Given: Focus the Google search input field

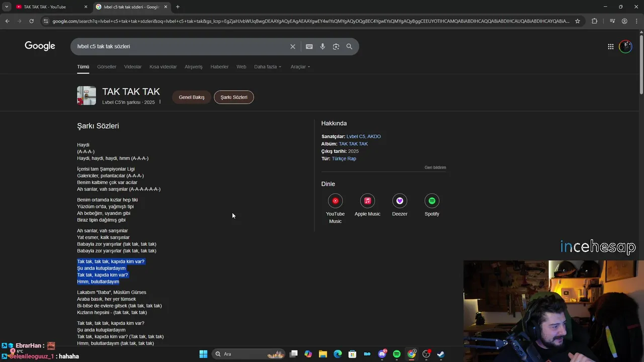Looking at the screenshot, I should pyautogui.click(x=181, y=46).
